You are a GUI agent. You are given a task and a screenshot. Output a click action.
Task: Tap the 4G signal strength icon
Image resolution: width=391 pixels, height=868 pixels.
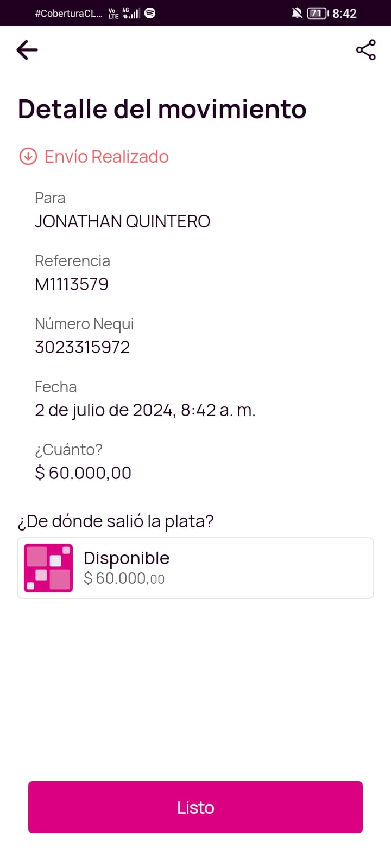point(130,13)
